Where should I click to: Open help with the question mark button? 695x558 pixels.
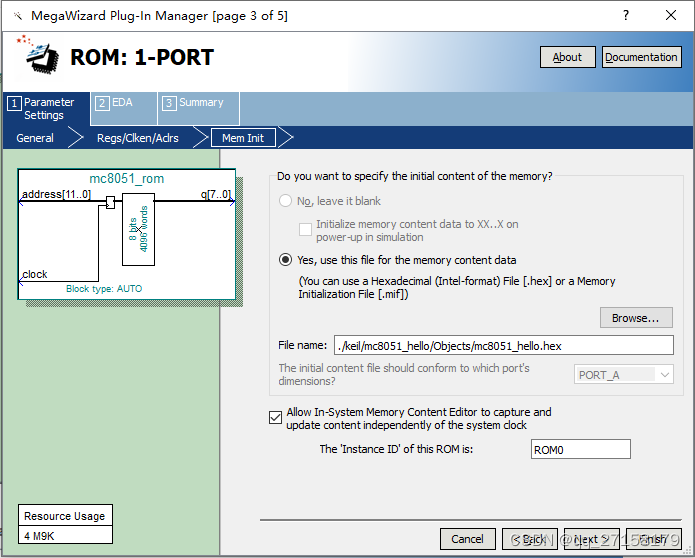[x=625, y=16]
